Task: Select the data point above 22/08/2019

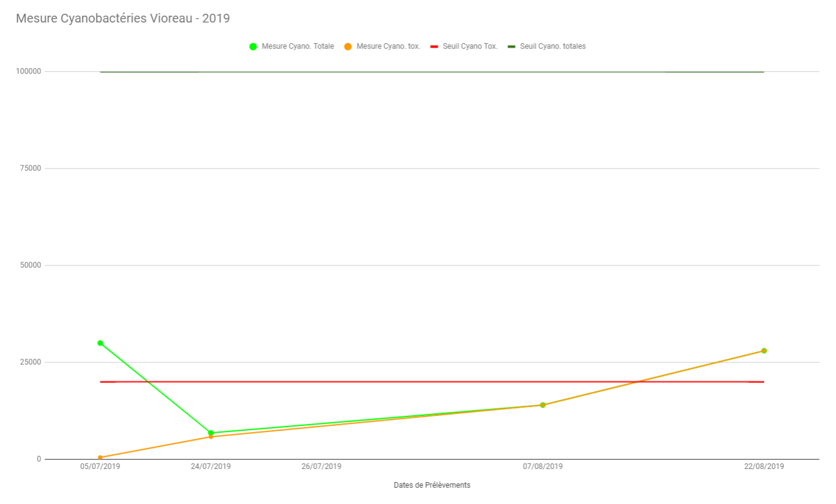Action: [764, 351]
